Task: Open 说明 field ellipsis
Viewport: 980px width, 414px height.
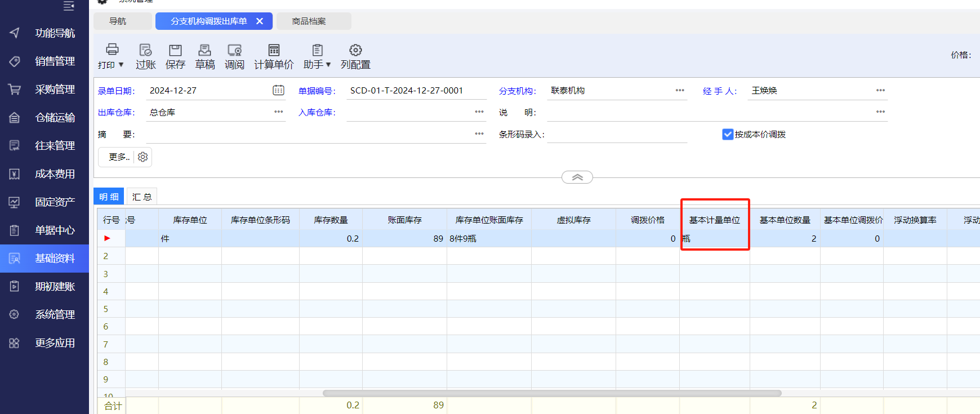Action: tap(880, 112)
